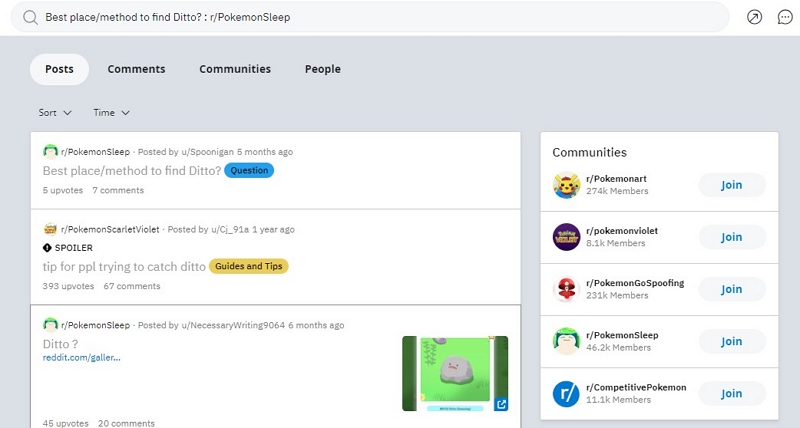Click '231k Members' text
Viewport: 800px width, 428px height.
[617, 295]
